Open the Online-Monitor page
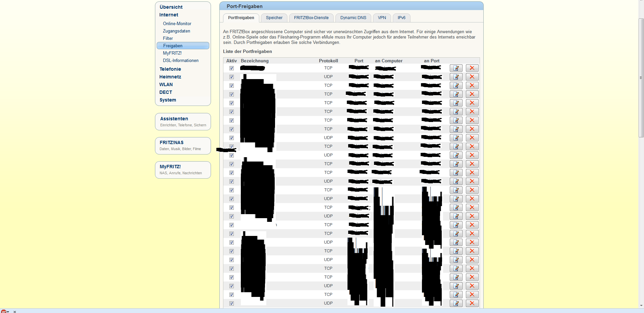This screenshot has width=644, height=313. 177,23
